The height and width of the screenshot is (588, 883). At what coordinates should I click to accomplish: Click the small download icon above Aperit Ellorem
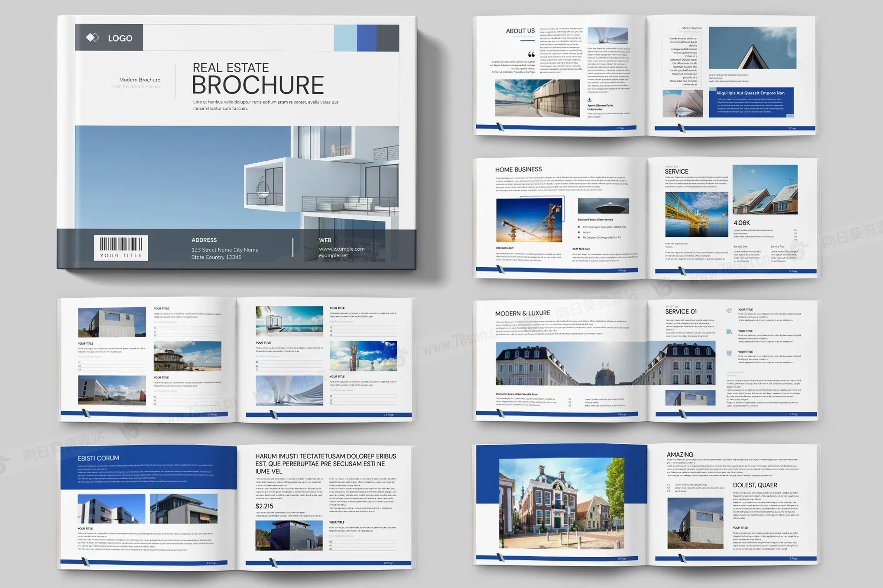coord(589,100)
